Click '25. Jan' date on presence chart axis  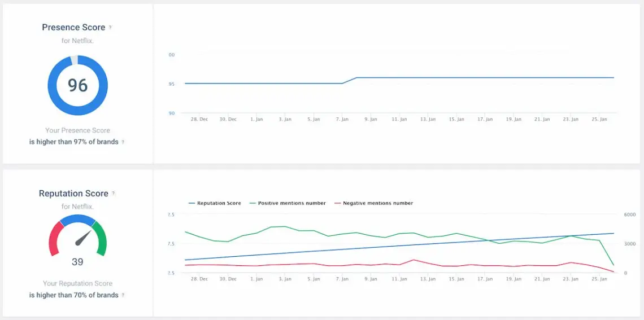[600, 120]
